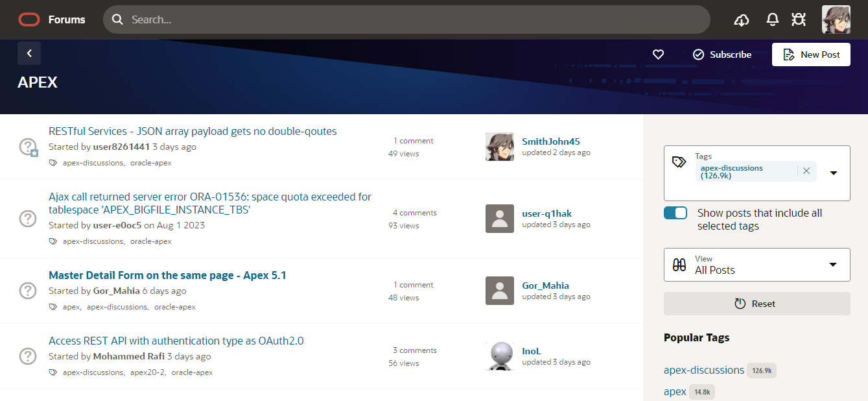Screen dimensions: 868x401
Task: Reset the filters
Action: (757, 304)
